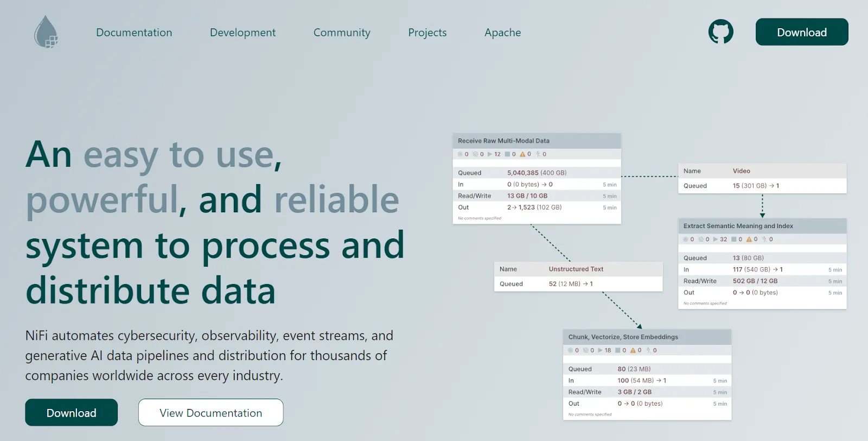868x441 pixels.
Task: Click the warning triangle icon in Receive Raw Multi-Modal Data
Action: (522, 154)
